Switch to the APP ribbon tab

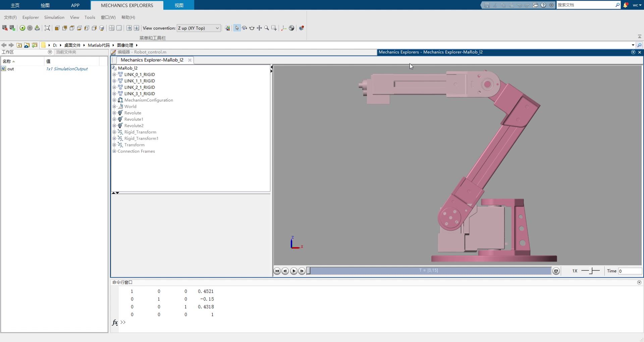pyautogui.click(x=75, y=5)
